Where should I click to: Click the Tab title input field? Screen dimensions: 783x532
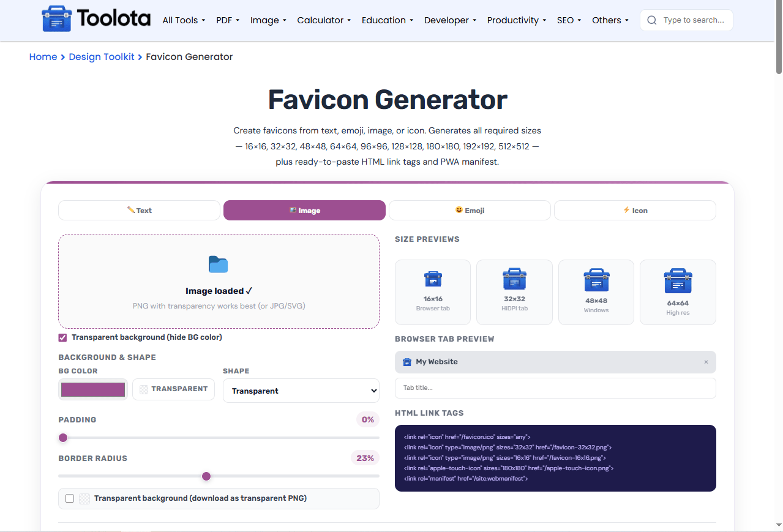555,388
